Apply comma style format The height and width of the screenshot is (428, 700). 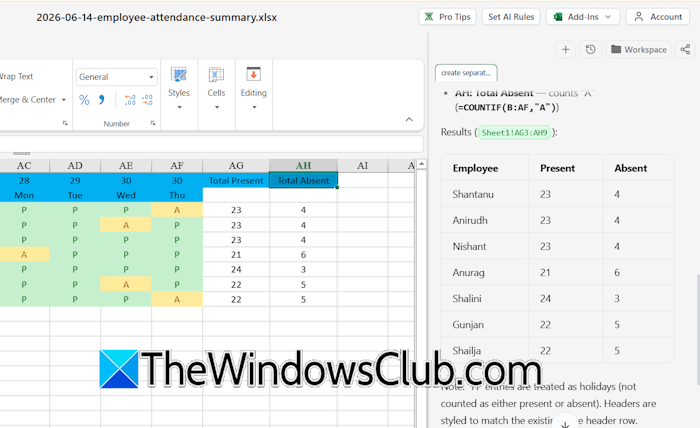(x=102, y=100)
